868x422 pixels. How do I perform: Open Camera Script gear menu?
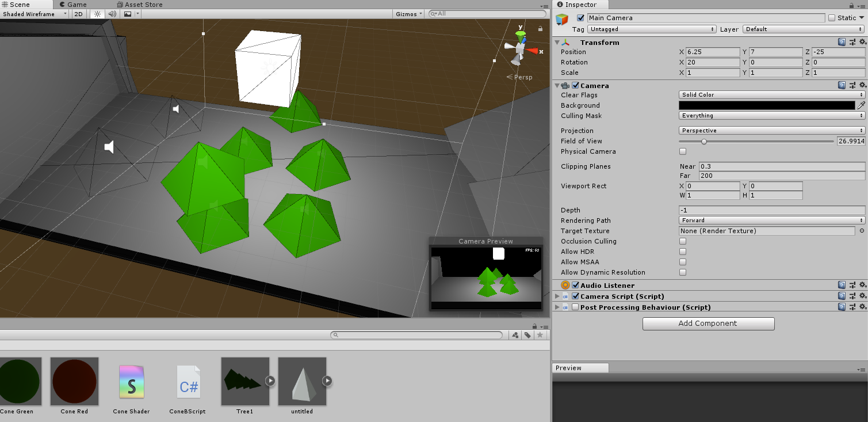(862, 296)
